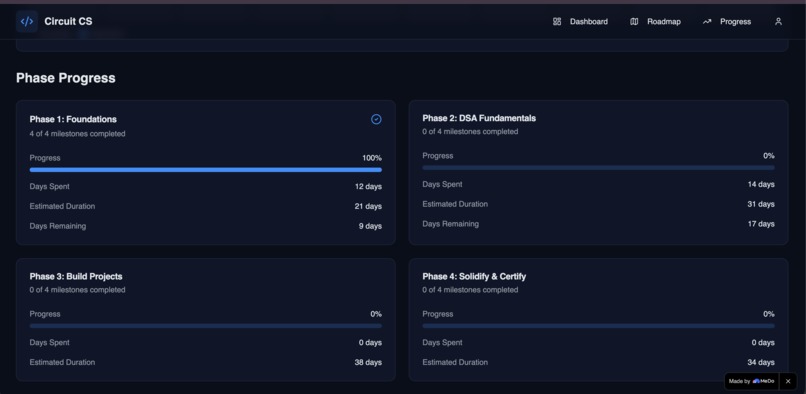806x394 pixels.
Task: Select the Phase 4: Solidify & Certify title
Action: pos(474,277)
